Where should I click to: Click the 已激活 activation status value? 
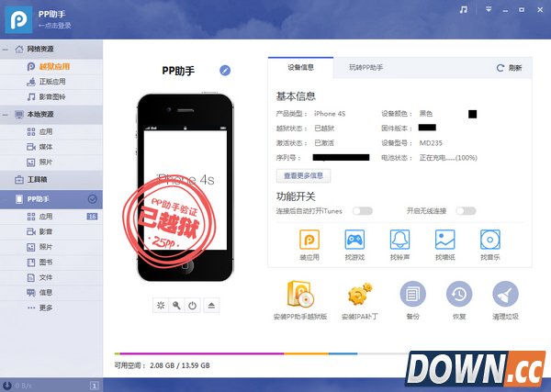click(324, 143)
